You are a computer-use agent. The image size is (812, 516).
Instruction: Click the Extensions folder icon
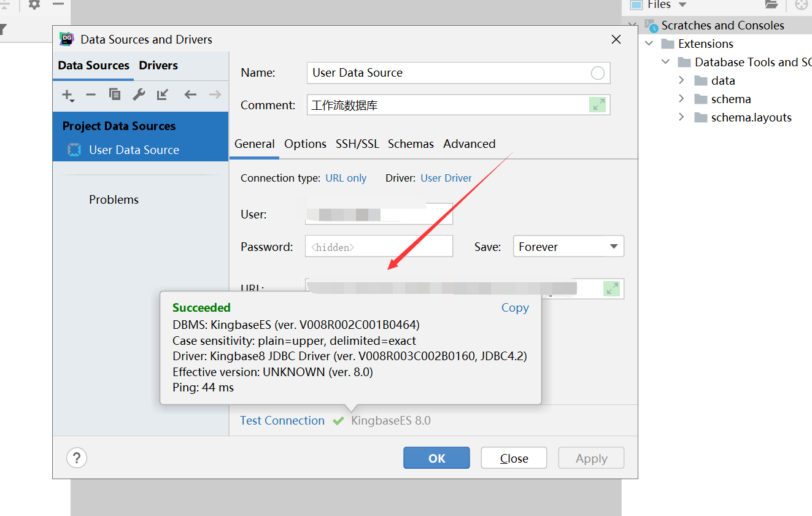point(668,44)
